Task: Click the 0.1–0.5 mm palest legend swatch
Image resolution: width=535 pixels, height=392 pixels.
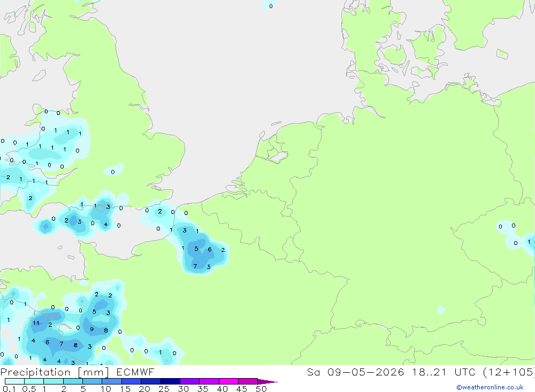Action: (x=14, y=381)
